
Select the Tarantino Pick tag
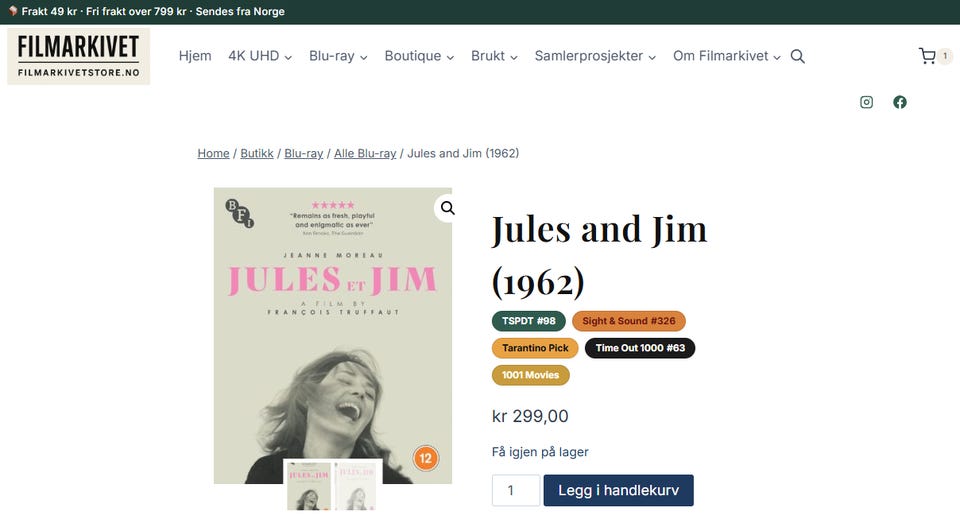(535, 348)
